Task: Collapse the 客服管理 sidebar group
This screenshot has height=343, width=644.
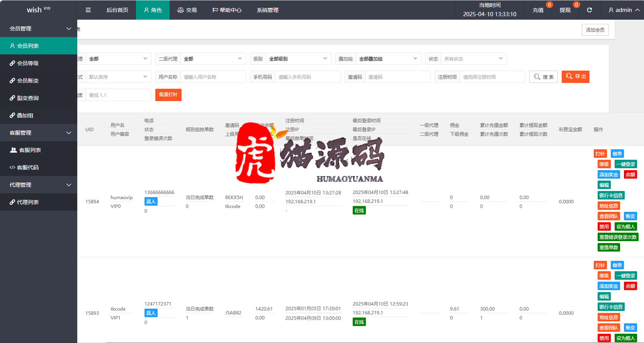Action: [x=39, y=133]
